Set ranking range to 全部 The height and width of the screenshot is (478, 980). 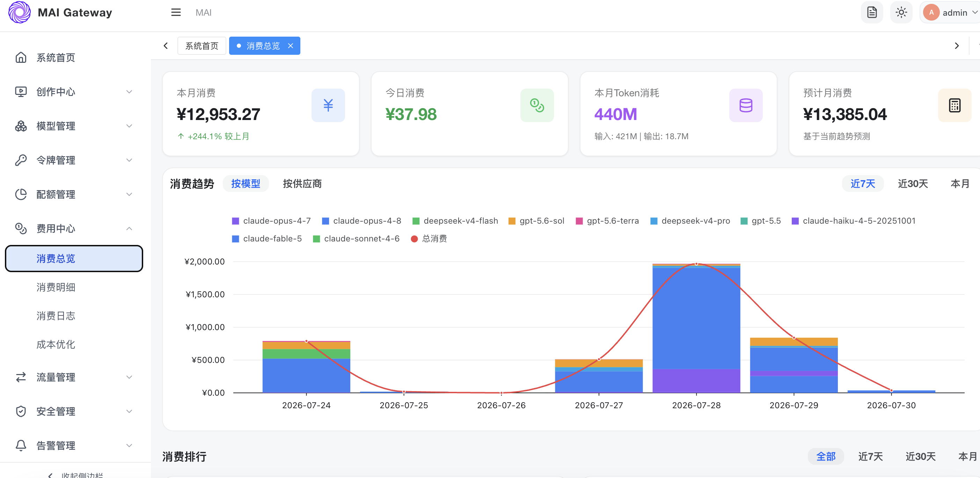[826, 456]
